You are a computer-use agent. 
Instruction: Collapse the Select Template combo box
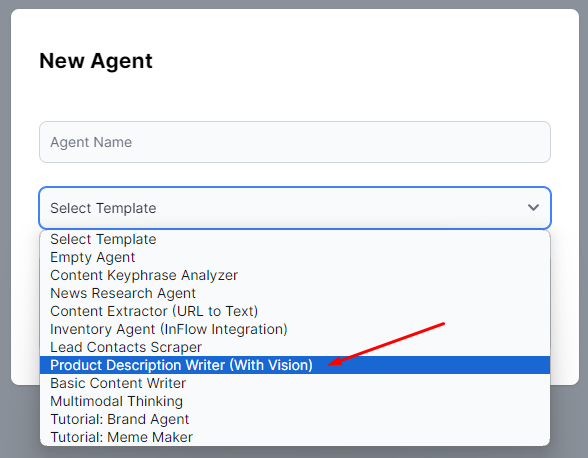tap(295, 208)
